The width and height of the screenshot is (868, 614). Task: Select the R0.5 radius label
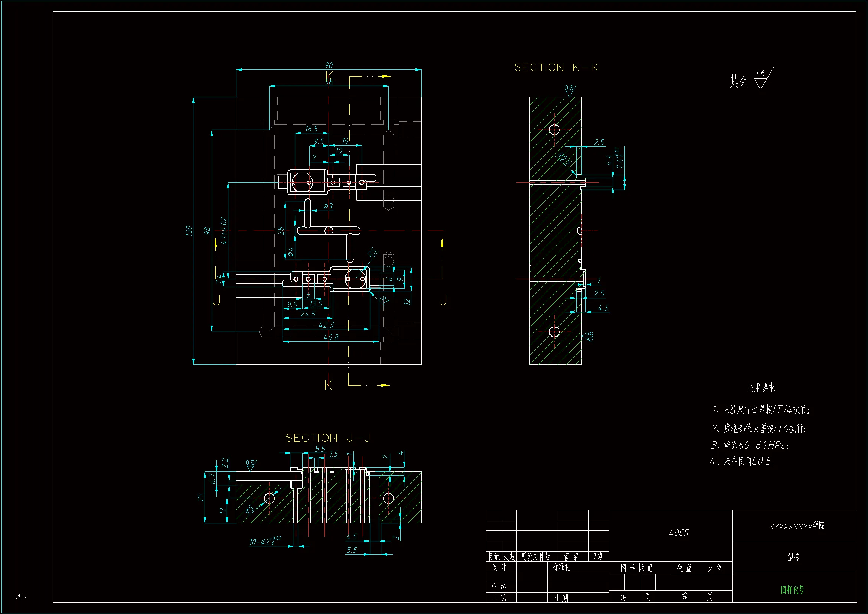564,158
